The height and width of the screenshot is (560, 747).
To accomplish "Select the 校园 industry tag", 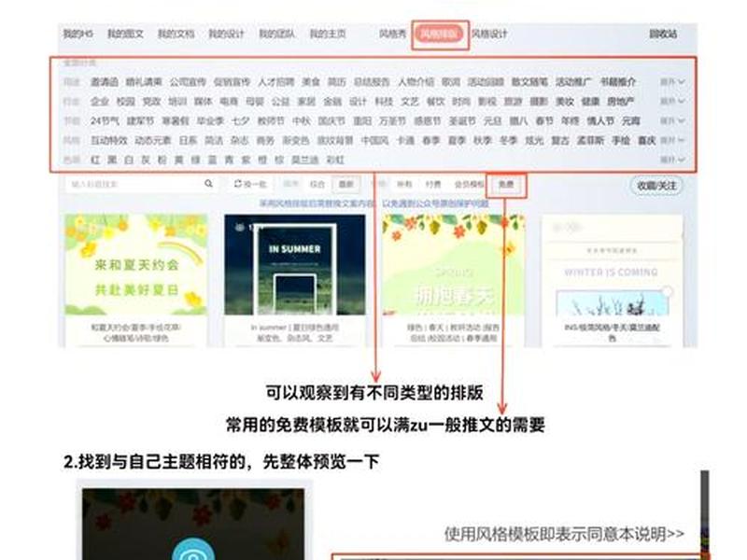I will tap(126, 102).
